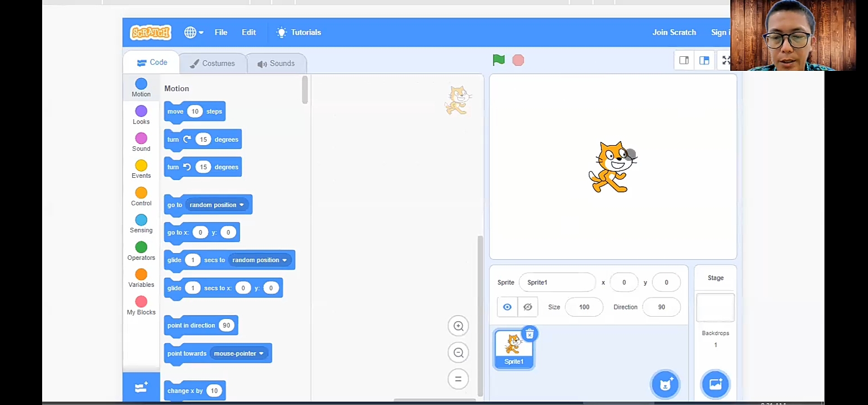Open the random position dropdown in go to block
Screen dimensions: 868x405
(242, 205)
